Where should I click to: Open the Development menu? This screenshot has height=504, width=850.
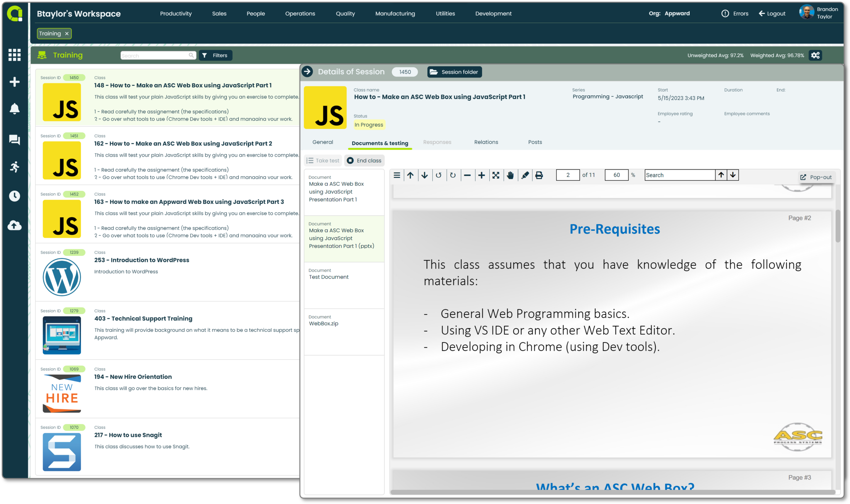493,14
